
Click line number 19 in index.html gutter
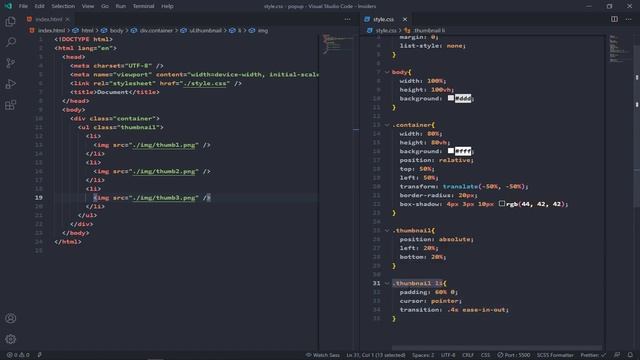38,198
